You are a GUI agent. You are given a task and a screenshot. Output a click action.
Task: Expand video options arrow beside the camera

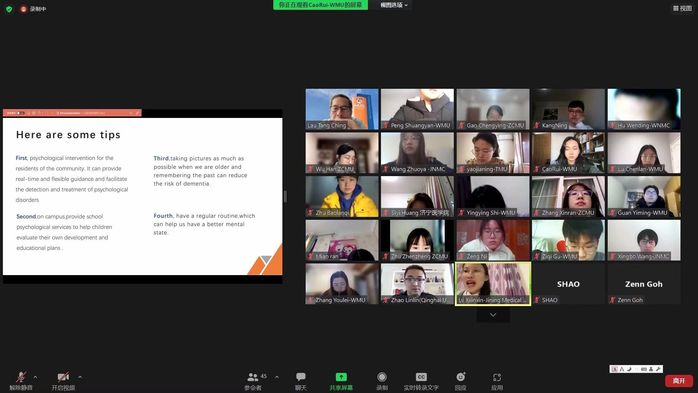pyautogui.click(x=80, y=377)
